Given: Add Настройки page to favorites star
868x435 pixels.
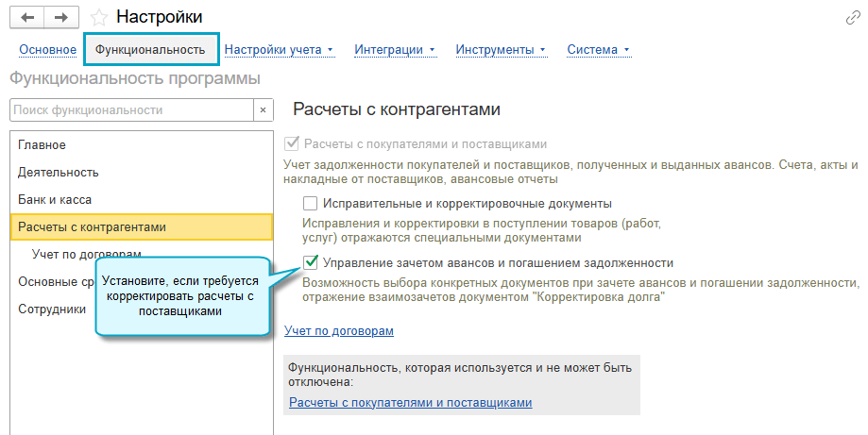Looking at the screenshot, I should point(97,17).
